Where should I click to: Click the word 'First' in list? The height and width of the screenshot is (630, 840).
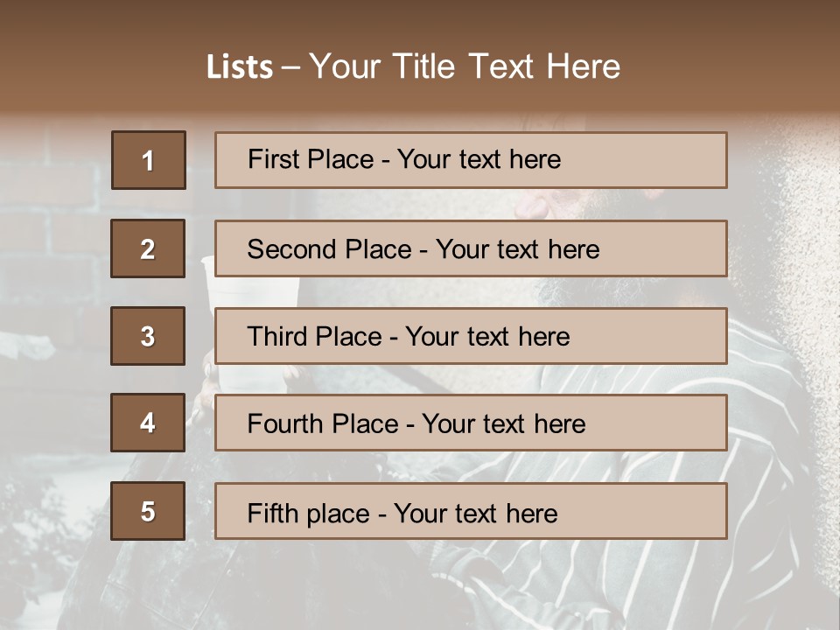pos(272,159)
